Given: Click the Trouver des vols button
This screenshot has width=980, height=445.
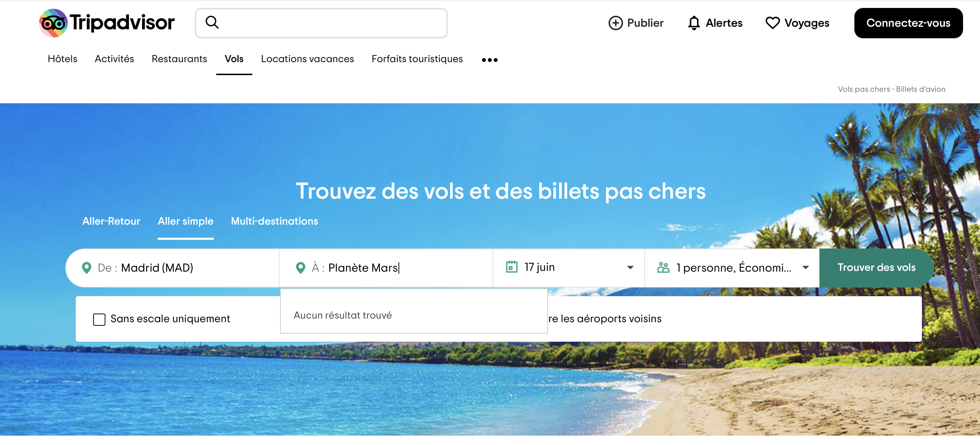Looking at the screenshot, I should 876,267.
